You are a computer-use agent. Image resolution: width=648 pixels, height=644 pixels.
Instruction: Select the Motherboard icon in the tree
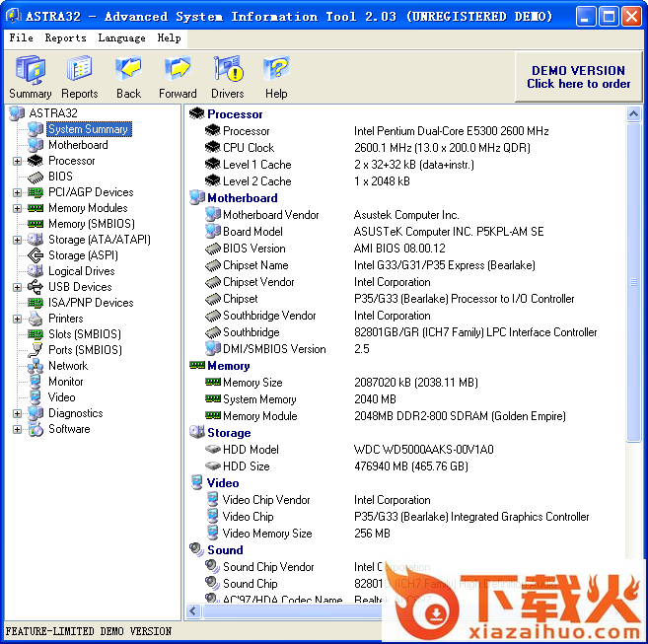pos(36,145)
